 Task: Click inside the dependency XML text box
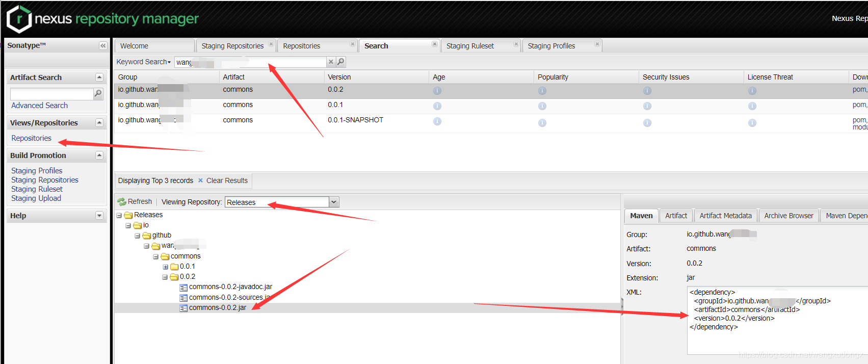click(x=777, y=320)
